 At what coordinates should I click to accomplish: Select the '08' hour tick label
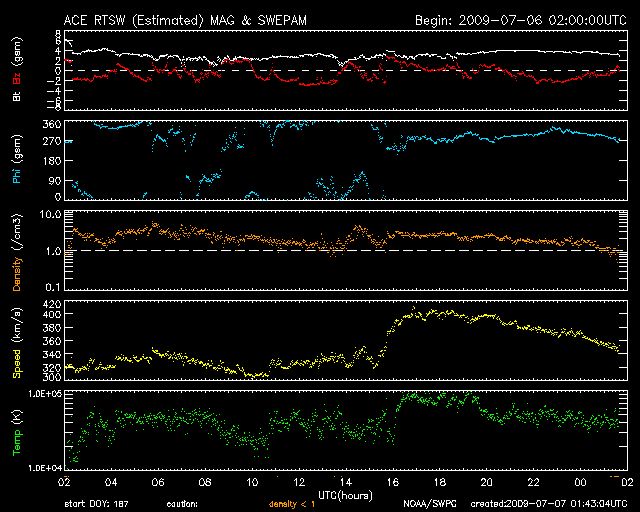point(205,483)
